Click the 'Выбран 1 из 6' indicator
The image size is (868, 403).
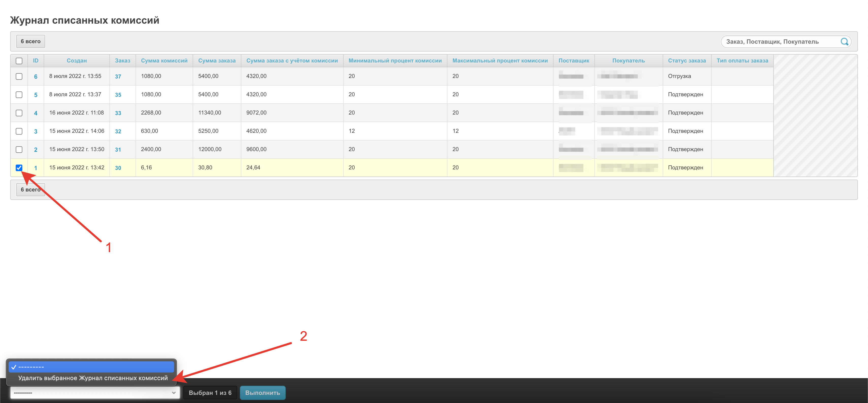tap(210, 393)
